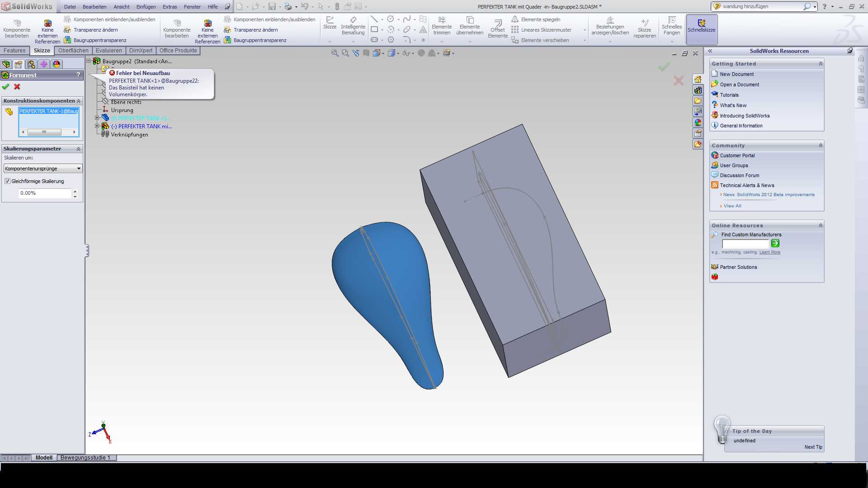The width and height of the screenshot is (868, 488).
Task: Click New Document in Getting Started
Action: click(737, 74)
